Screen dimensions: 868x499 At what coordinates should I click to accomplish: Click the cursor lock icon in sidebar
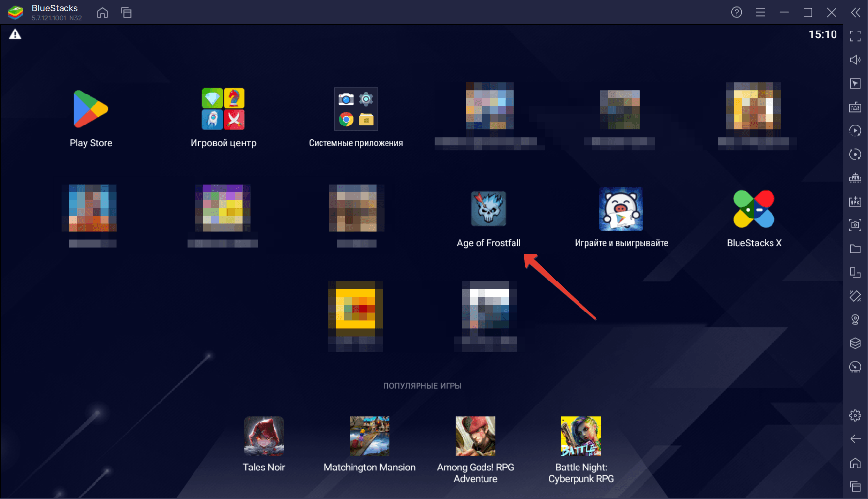(855, 84)
